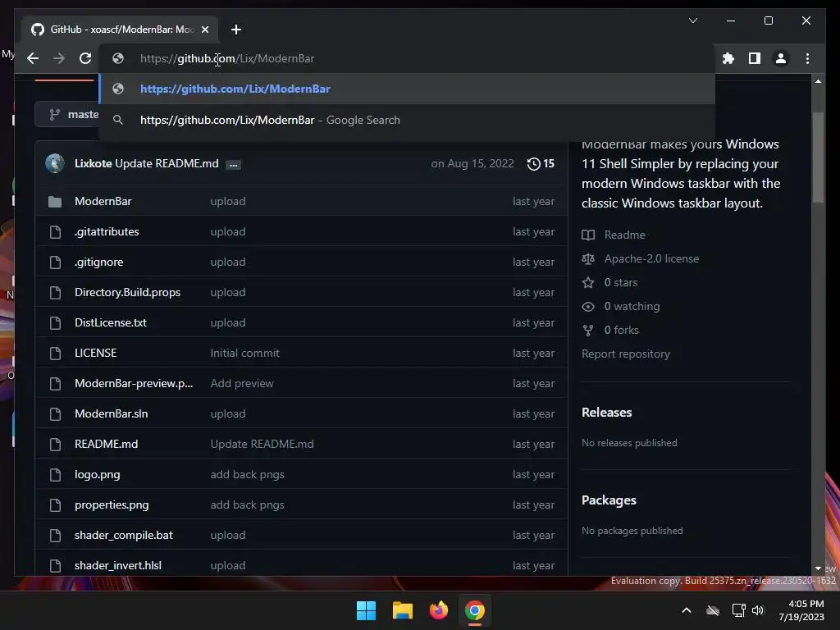
Task: Open the master branch selector
Action: (67, 114)
